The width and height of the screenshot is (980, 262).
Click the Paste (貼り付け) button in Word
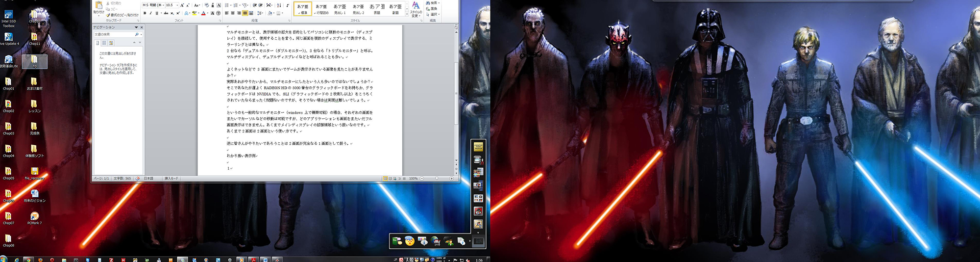pos(98,8)
